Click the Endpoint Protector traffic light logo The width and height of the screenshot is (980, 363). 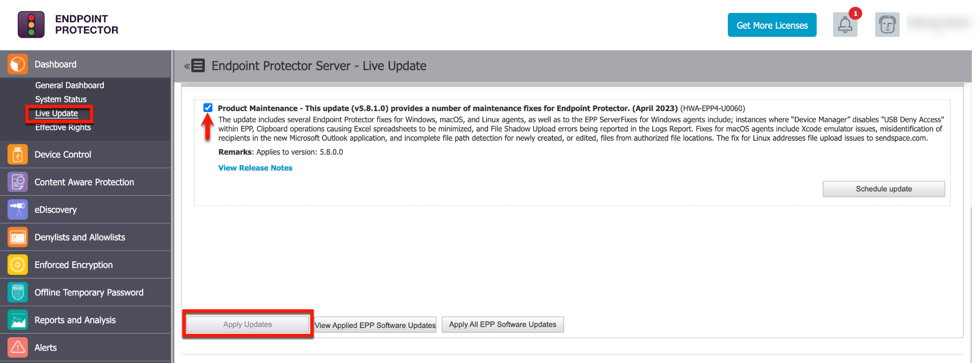31,24
